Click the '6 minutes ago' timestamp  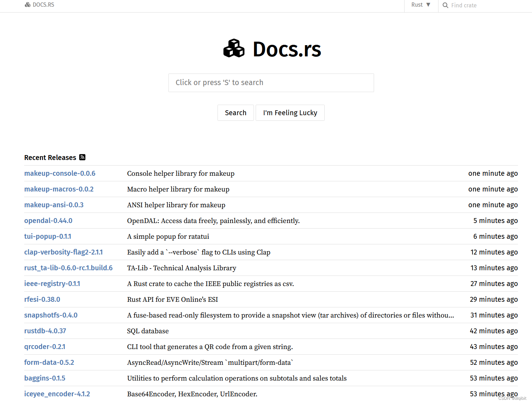496,236
